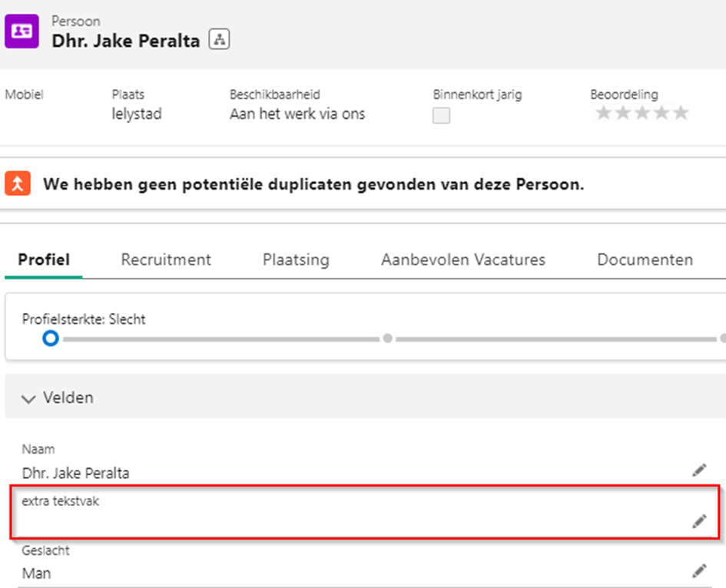Toggle the Binnenkort jarig checkbox
Viewport: 726px width, 588px height.
pos(441,115)
